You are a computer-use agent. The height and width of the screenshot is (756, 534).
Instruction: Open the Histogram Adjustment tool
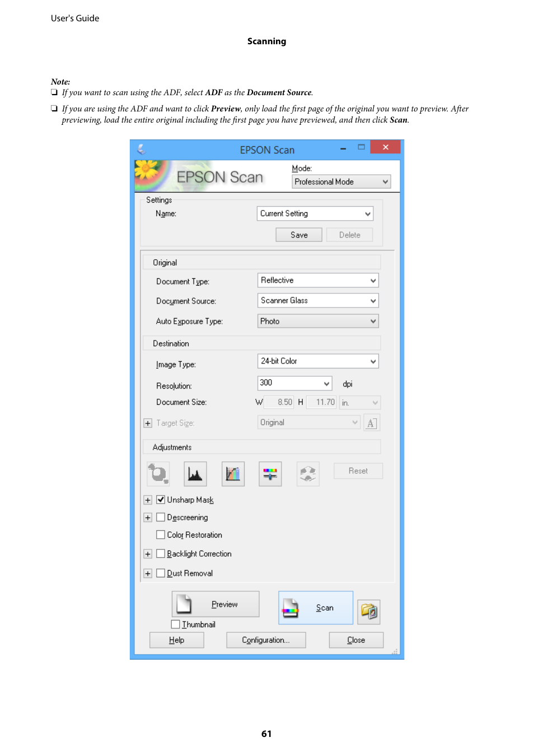point(195,473)
